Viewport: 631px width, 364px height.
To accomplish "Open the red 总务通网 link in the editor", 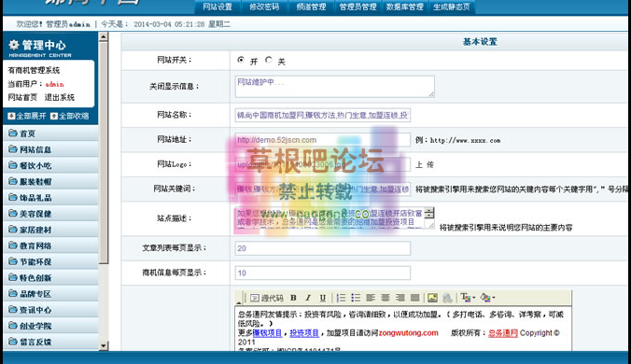I will point(502,333).
